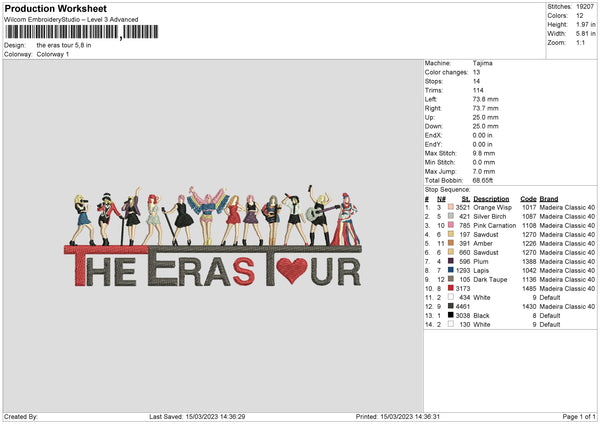Click the 'Created By:' footer label
The width and height of the screenshot is (600, 424).
coord(21,417)
